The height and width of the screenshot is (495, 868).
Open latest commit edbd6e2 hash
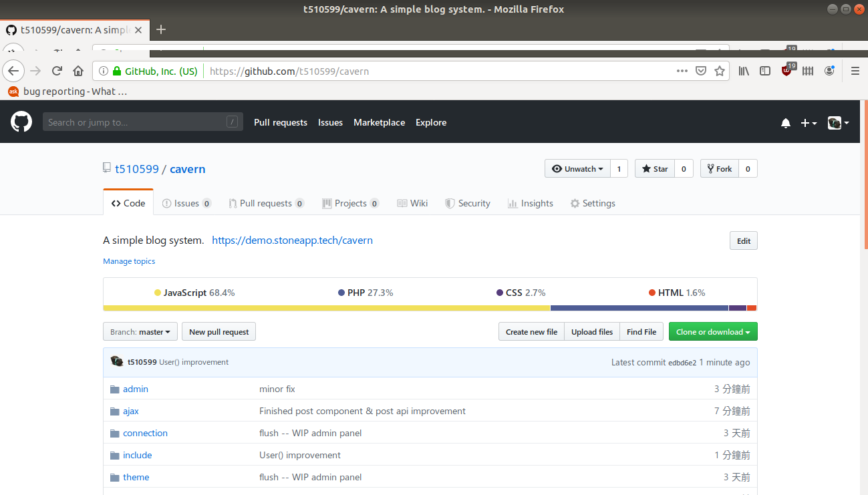[682, 363]
